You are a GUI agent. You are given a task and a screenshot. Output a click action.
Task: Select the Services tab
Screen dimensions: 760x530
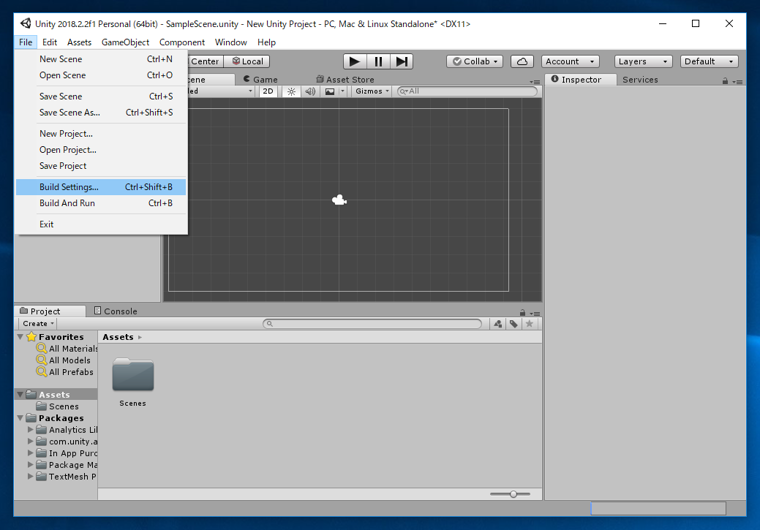pos(640,80)
